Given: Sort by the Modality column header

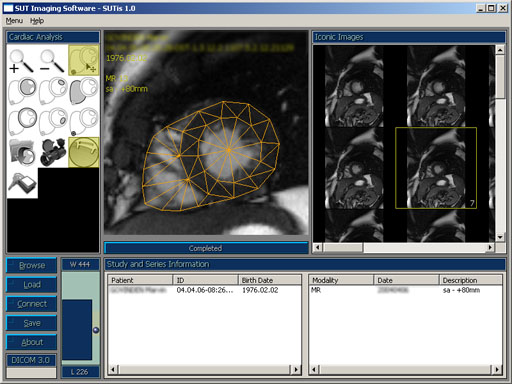Looking at the screenshot, I should tap(341, 280).
